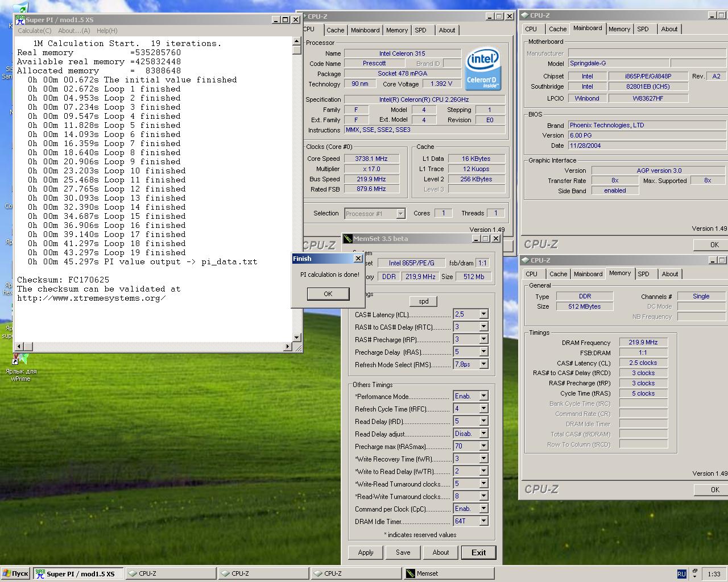This screenshot has height=582, width=728.
Task: Open Precharge Delay (tRAS) dropdown
Action: point(483,352)
